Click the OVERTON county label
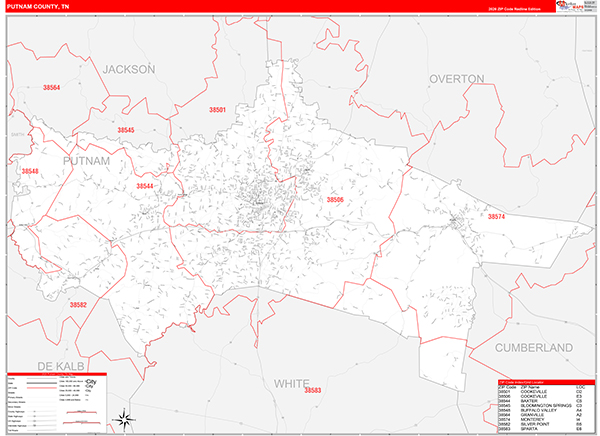 point(457,79)
